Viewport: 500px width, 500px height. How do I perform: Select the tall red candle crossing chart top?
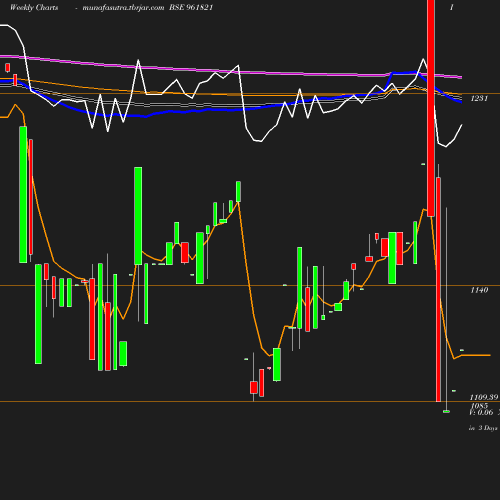tap(431, 108)
